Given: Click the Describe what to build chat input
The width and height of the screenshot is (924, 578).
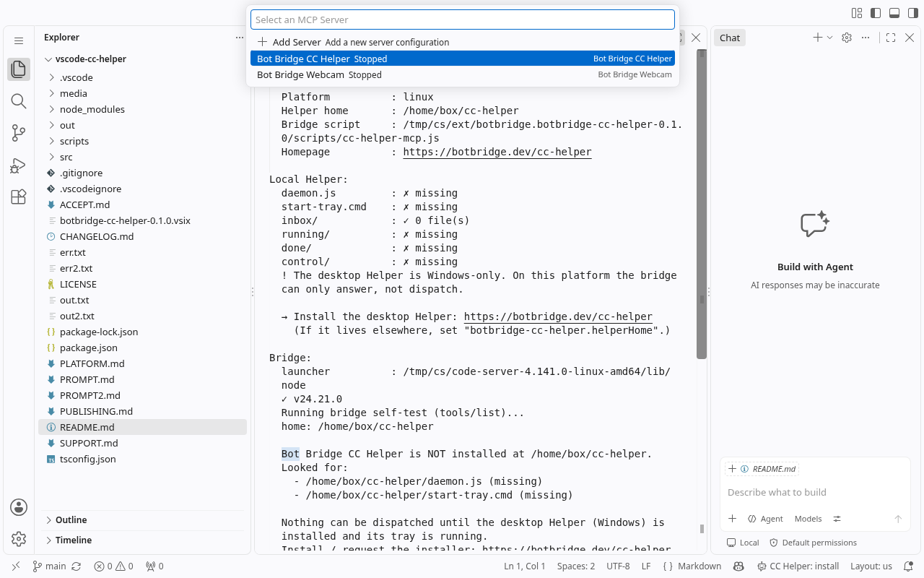Looking at the screenshot, I should click(815, 492).
